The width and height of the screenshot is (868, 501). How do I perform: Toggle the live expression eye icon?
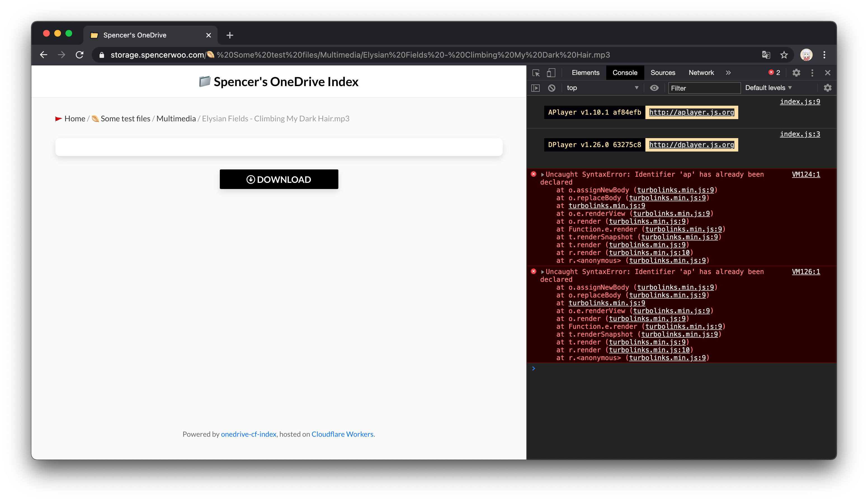654,88
